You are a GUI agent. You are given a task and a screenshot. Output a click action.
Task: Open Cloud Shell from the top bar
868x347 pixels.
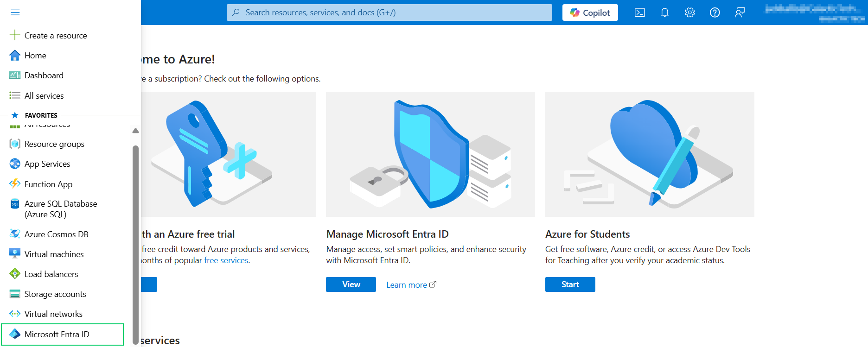tap(639, 13)
